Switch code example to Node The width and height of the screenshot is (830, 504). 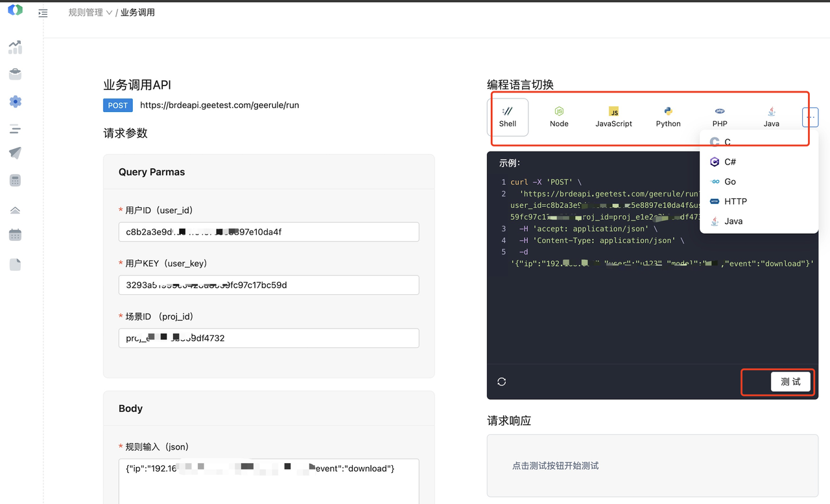(559, 117)
